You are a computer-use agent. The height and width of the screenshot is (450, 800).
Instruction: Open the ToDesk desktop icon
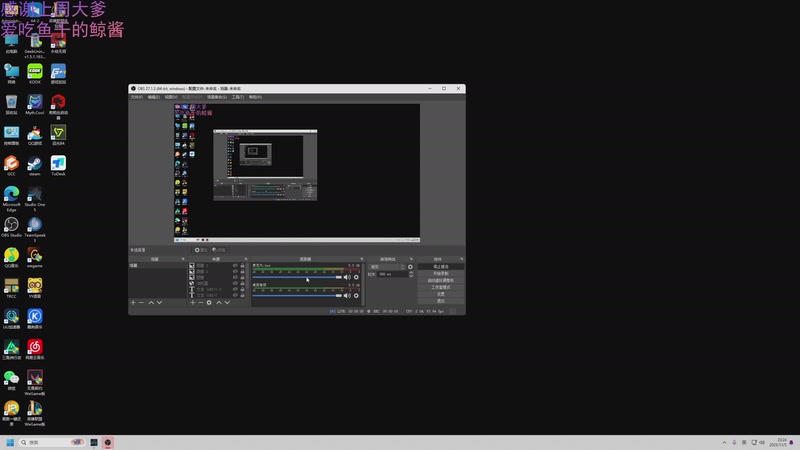[x=58, y=166]
